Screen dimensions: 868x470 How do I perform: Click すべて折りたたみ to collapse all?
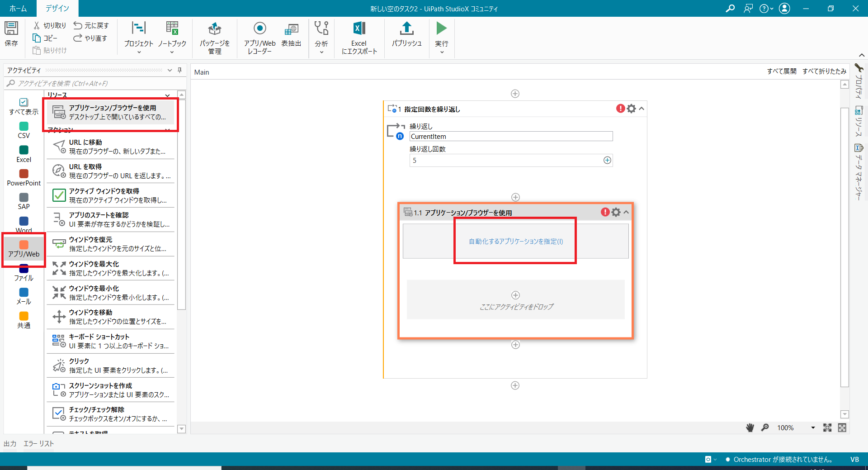tap(824, 71)
